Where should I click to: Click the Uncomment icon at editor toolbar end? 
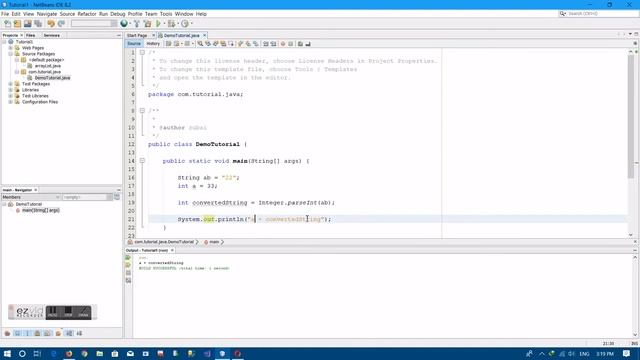308,44
